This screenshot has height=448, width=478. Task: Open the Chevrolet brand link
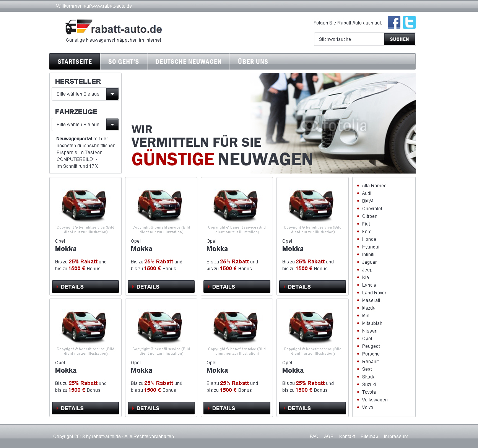(x=372, y=209)
